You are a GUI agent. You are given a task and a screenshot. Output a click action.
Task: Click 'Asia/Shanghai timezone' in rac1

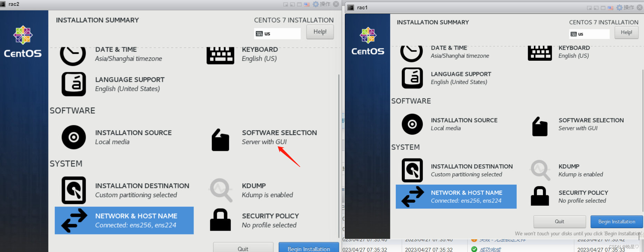460,56
